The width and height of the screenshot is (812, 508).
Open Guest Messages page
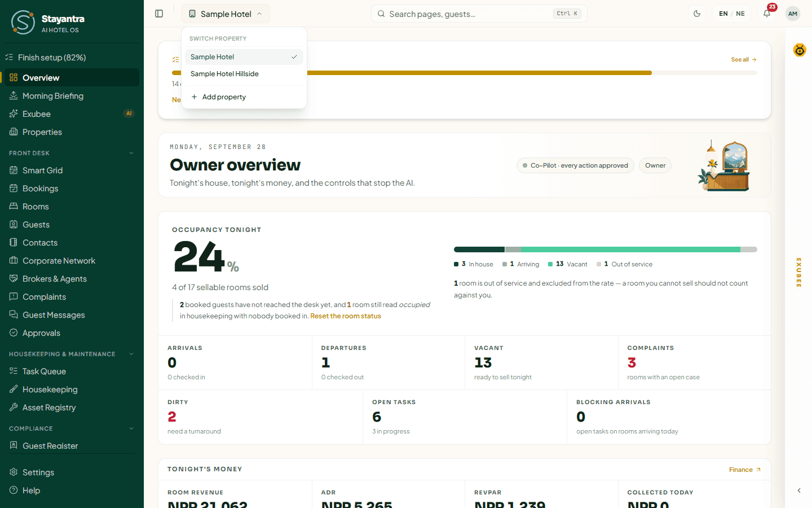[72, 315]
